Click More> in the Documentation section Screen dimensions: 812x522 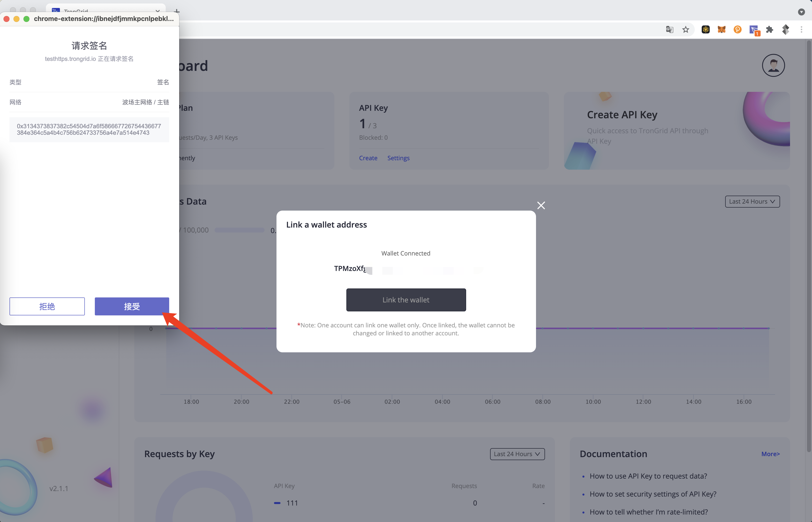coord(770,454)
